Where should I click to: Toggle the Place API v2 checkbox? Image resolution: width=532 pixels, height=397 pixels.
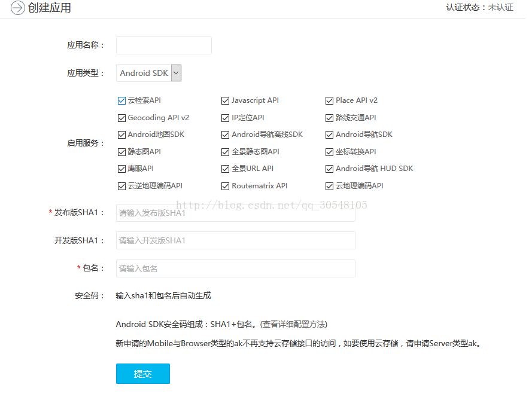tap(330, 100)
